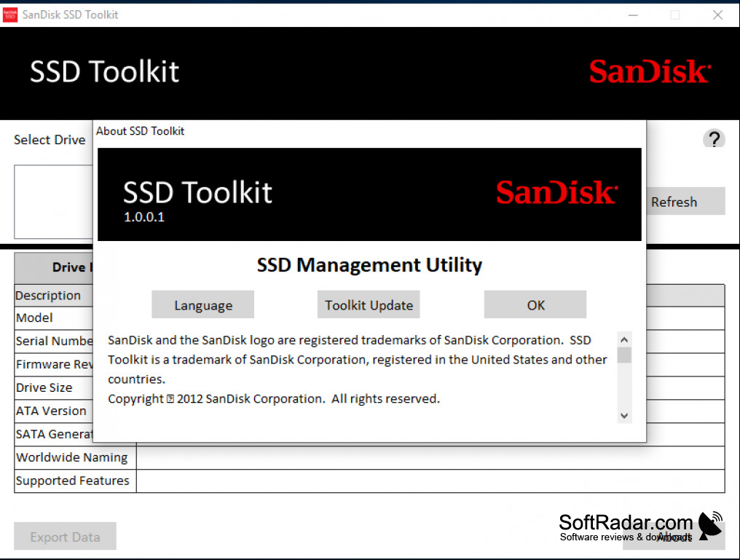Click the Copyright 2012 SanDisk Corporation line

(x=274, y=398)
